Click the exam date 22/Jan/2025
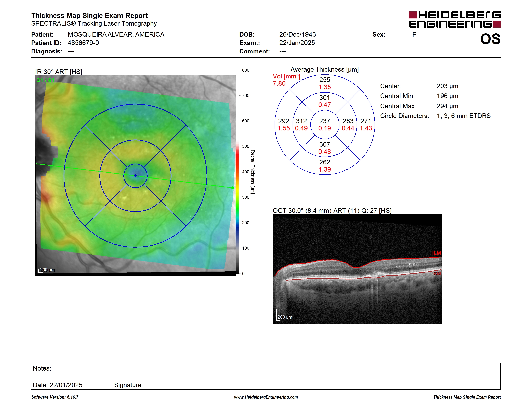The image size is (532, 411). point(297,43)
